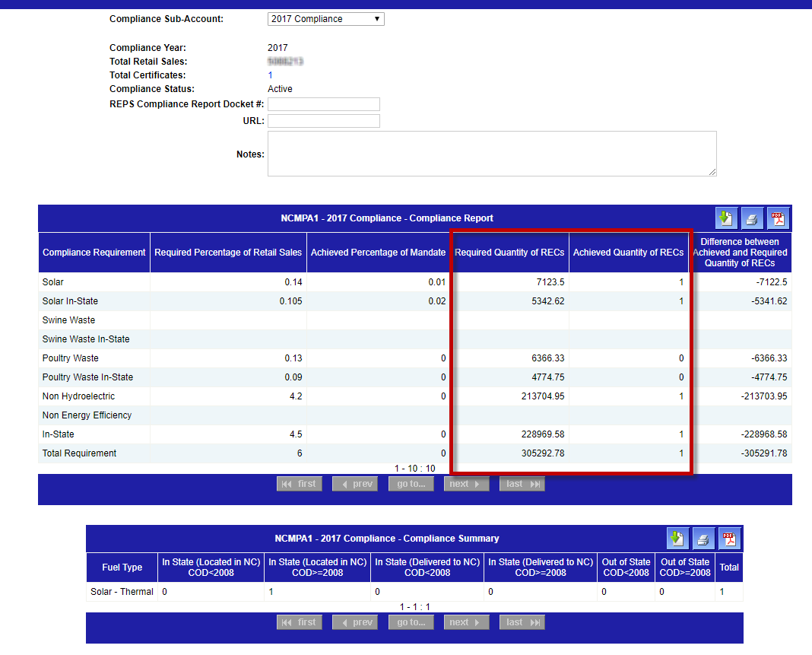
Task: Select the Total Requirement row label
Action: pyautogui.click(x=79, y=453)
